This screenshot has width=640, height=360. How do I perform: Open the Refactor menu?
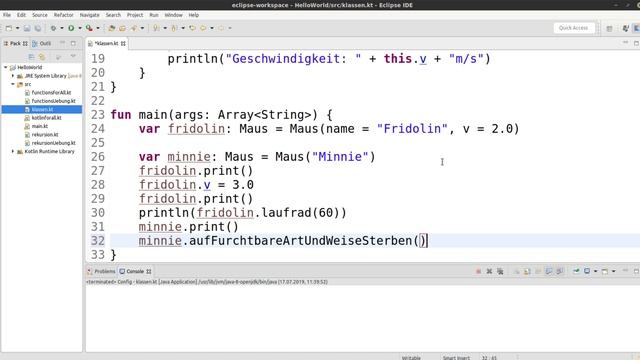tap(64, 15)
